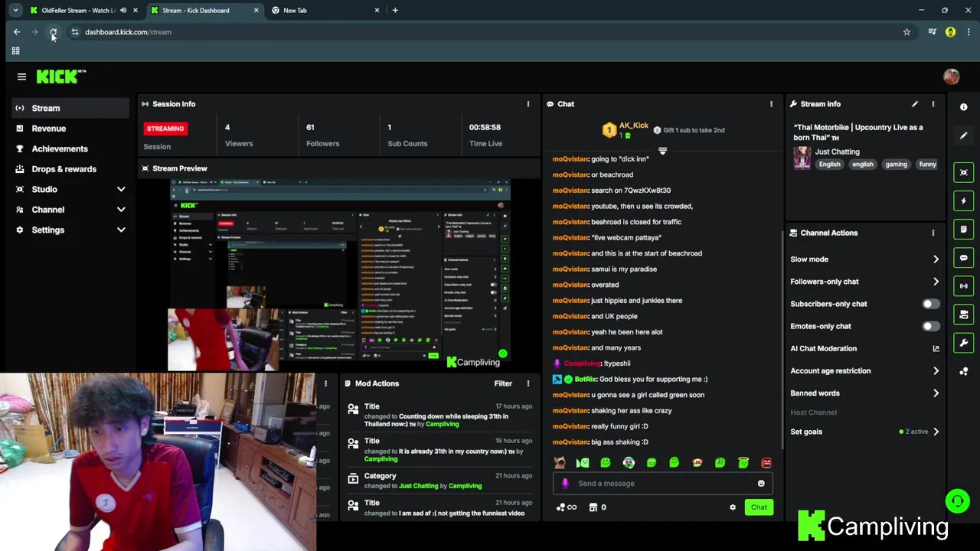Click the '00:58:58' Time Live value

tap(485, 128)
